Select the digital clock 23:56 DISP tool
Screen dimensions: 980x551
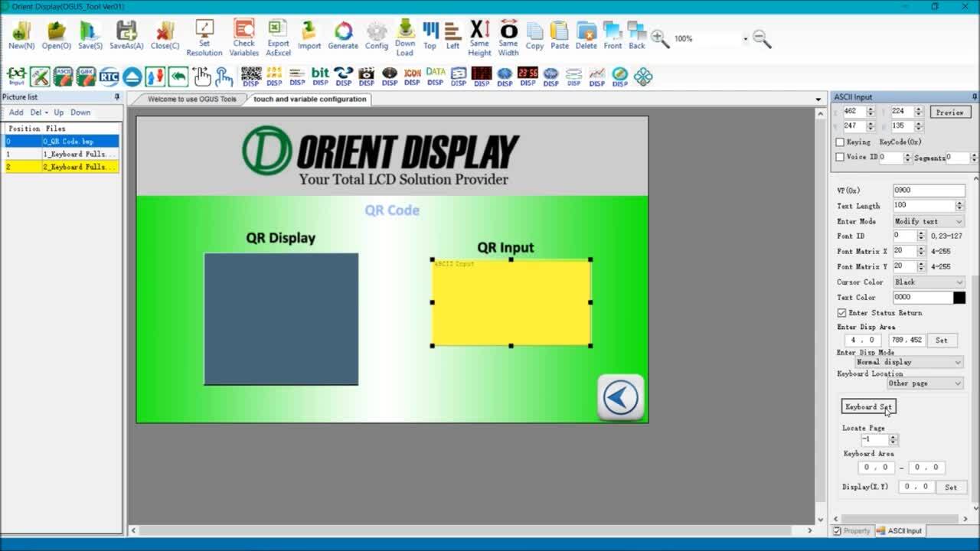[528, 77]
